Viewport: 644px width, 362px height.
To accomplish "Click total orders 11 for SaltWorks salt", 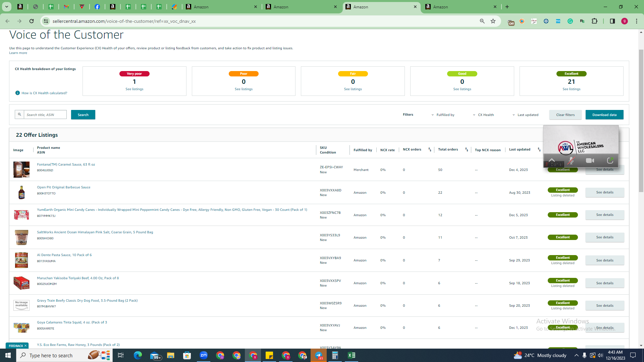I will [x=440, y=238].
